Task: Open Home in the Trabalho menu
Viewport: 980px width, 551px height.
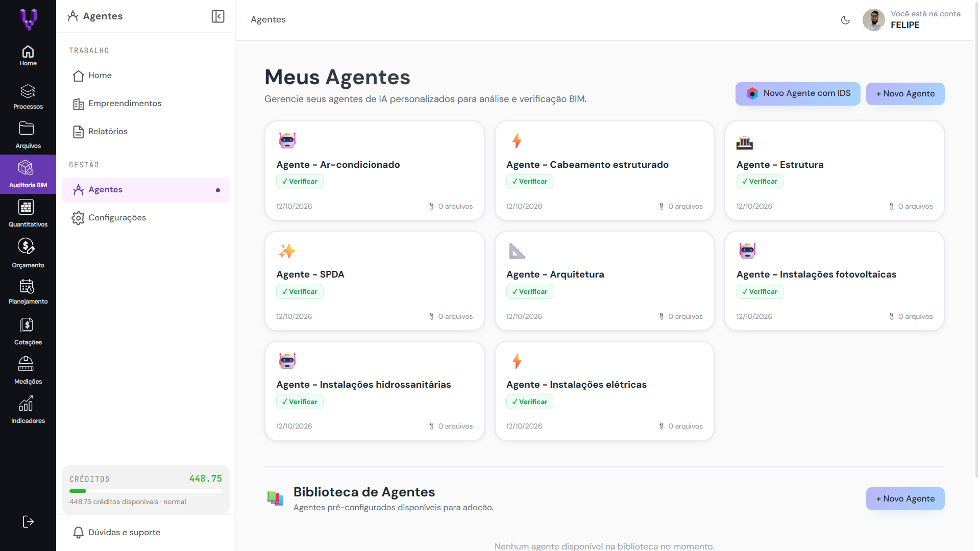Action: point(145,76)
